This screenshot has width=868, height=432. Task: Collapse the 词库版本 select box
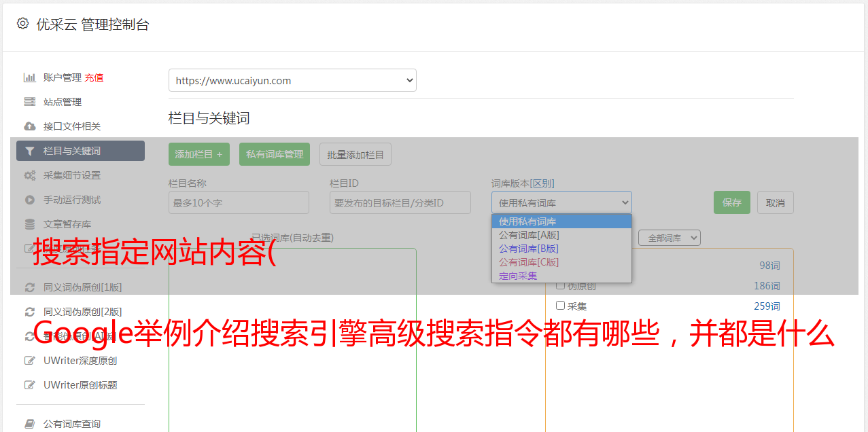pos(561,202)
